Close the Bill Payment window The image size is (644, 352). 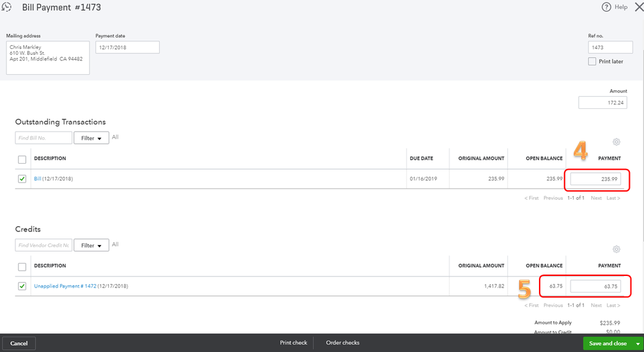639,7
